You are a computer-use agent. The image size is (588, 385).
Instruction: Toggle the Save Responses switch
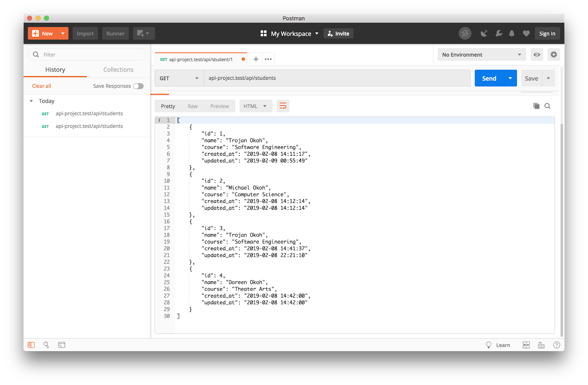click(x=138, y=86)
